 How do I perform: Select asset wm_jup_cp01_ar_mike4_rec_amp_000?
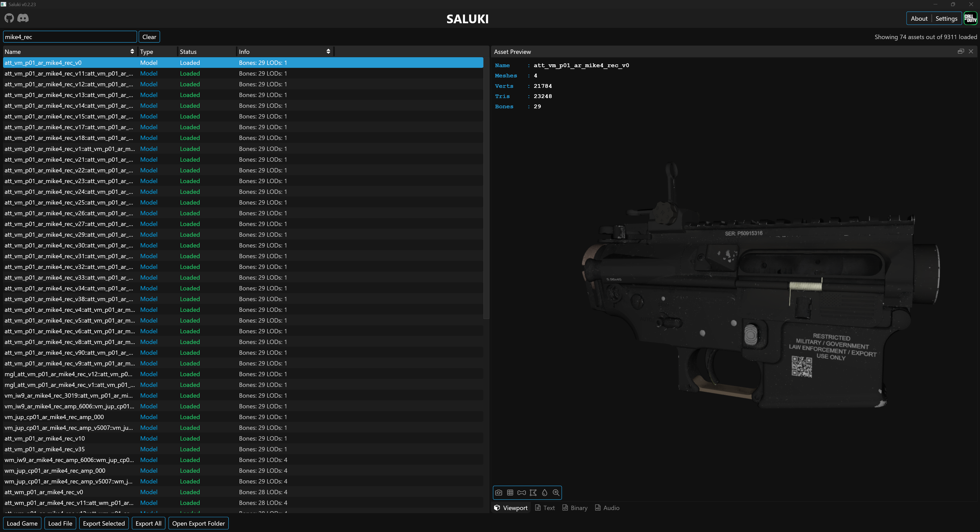(243, 471)
